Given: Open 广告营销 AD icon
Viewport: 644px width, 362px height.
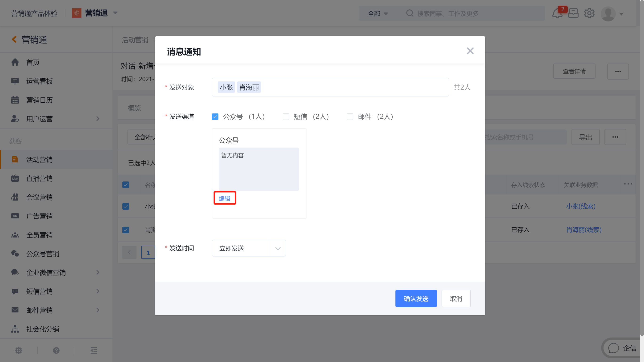Looking at the screenshot, I should point(15,216).
